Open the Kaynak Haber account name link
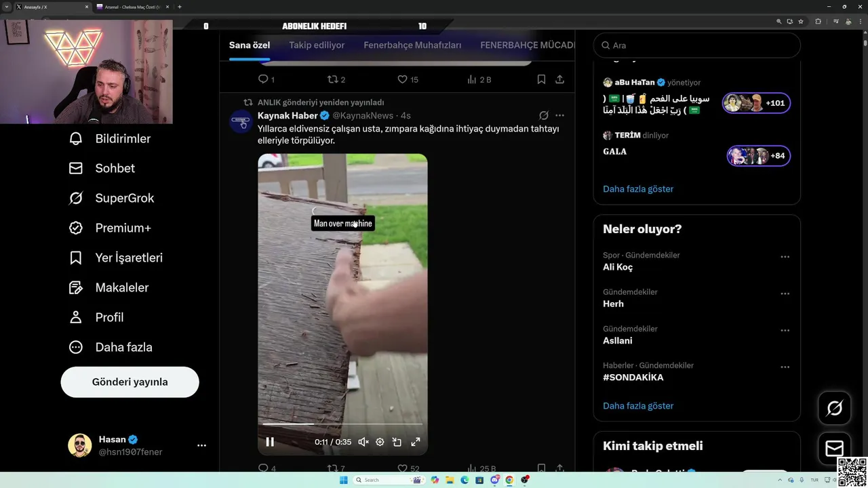This screenshot has width=868, height=488. pyautogui.click(x=288, y=116)
